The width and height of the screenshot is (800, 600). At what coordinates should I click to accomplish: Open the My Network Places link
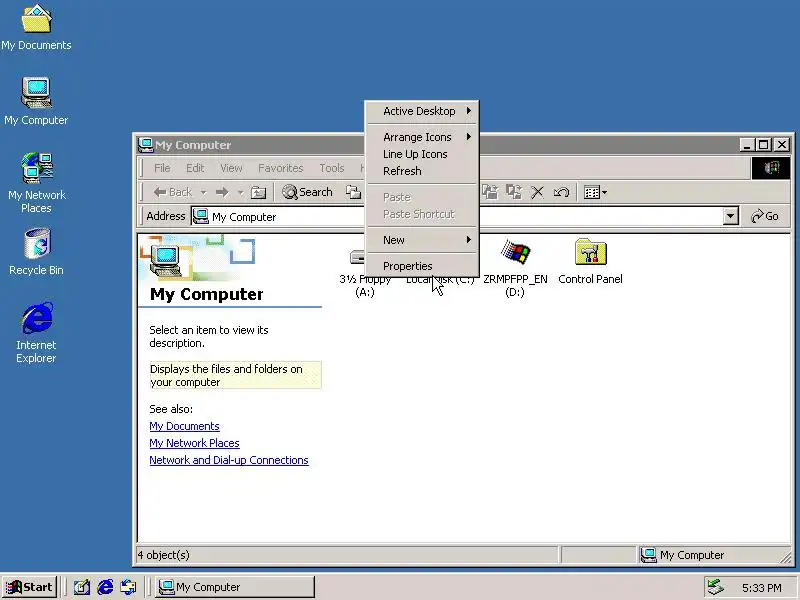194,443
